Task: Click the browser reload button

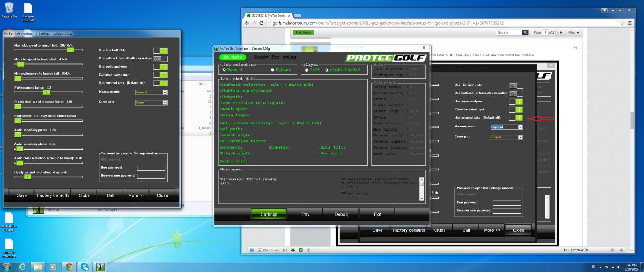Action: click(262, 23)
